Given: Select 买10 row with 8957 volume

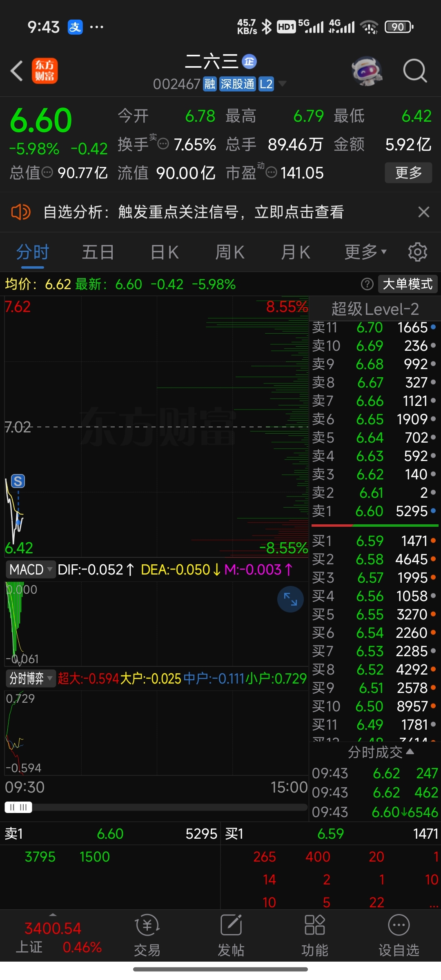Looking at the screenshot, I should point(374,706).
